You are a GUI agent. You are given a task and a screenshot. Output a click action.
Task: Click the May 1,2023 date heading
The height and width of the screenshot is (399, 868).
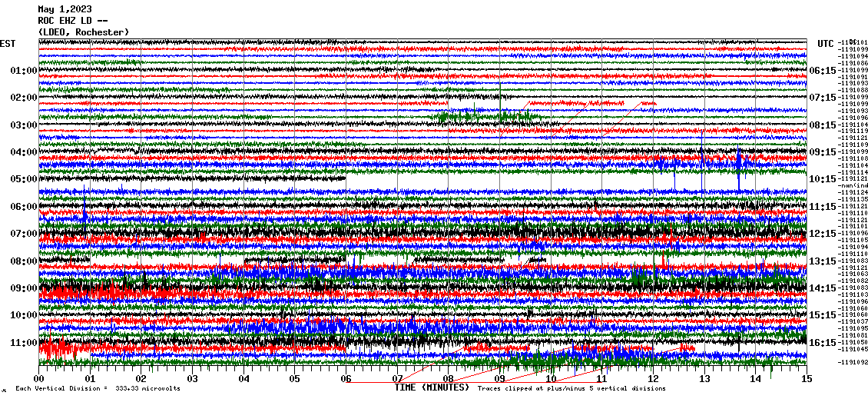click(65, 9)
